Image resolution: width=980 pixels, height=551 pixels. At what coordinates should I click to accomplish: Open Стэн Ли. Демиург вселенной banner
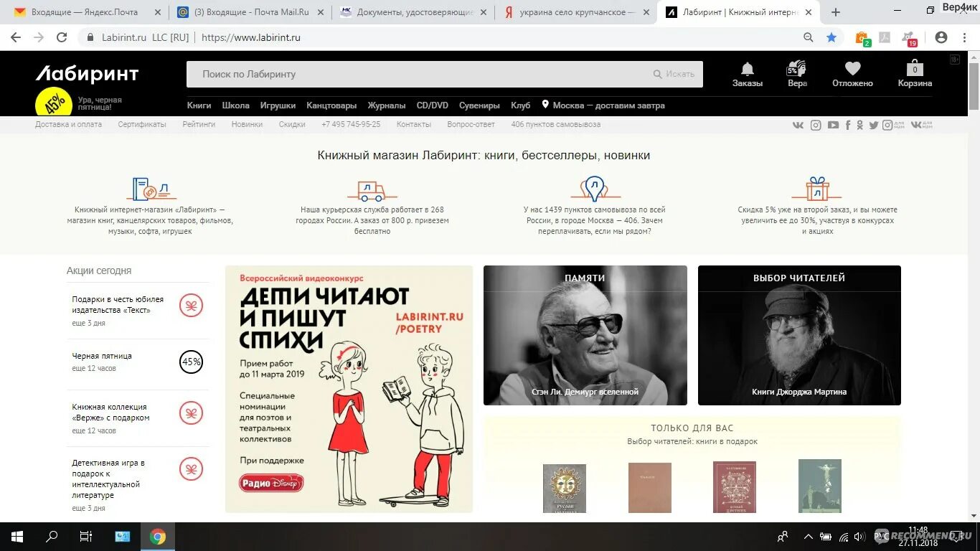(x=585, y=335)
